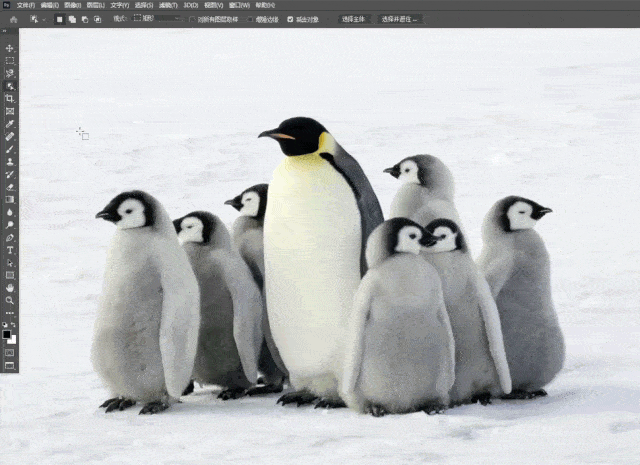
Task: Open the foreground black color picker
Action: (x=6, y=335)
